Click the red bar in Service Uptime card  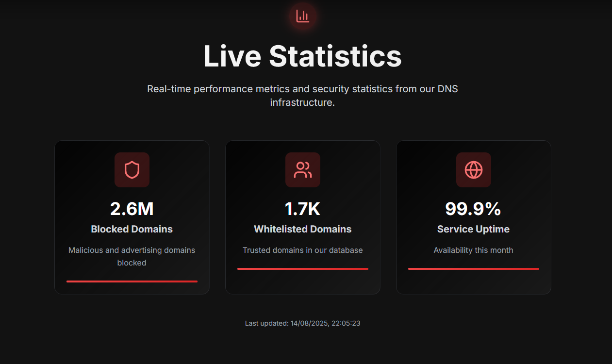coord(474,268)
